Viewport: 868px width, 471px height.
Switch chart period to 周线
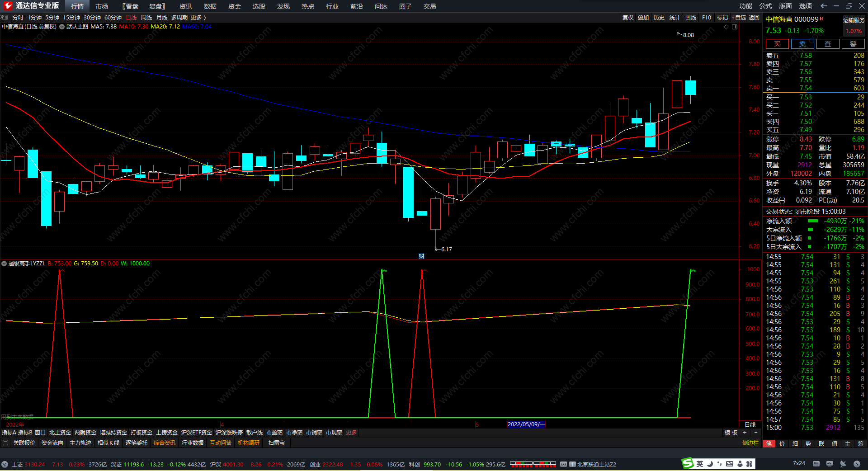(146, 18)
